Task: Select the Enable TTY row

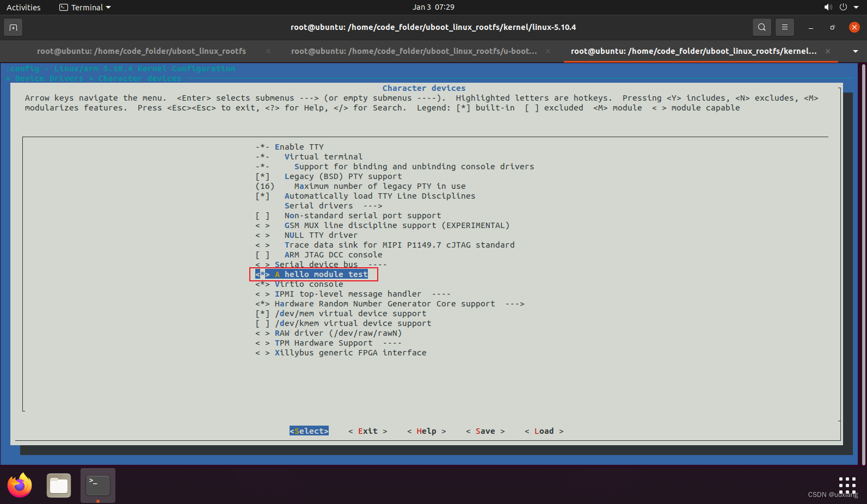Action: coord(290,147)
